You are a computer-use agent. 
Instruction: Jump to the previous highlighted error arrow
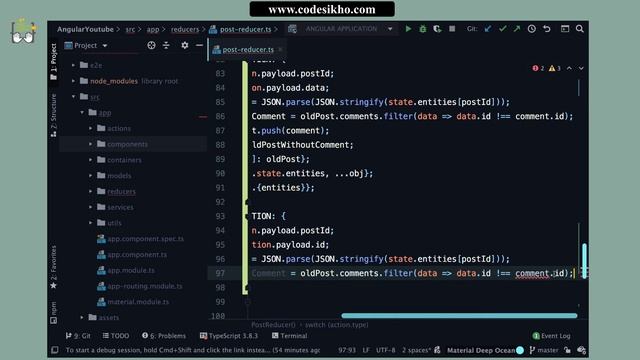(569, 68)
